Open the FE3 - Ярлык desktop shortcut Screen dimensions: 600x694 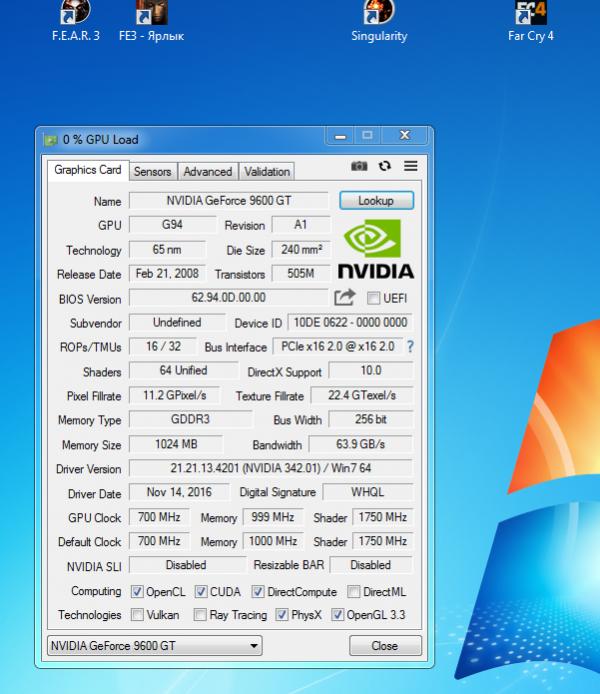(x=151, y=21)
